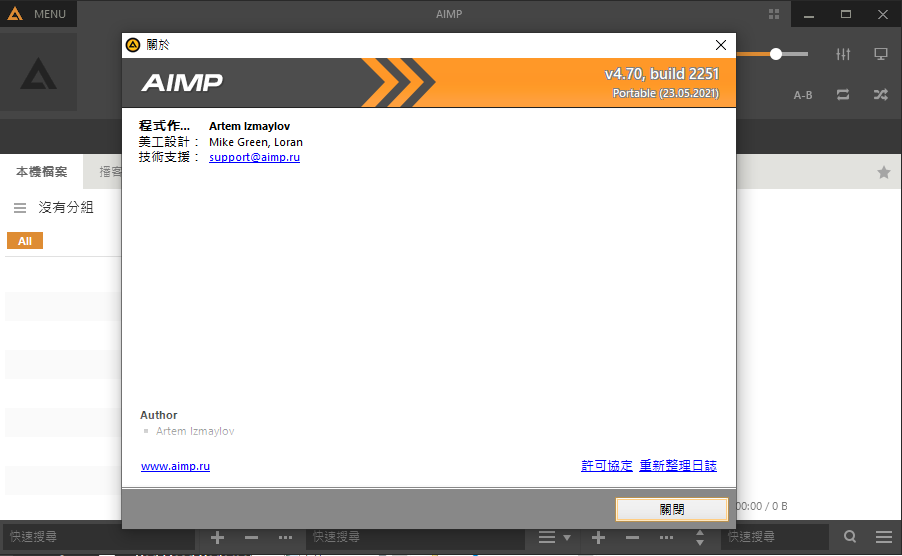Select the 本機檔案 tab
Viewport: 902px width, 556px height.
(42, 172)
